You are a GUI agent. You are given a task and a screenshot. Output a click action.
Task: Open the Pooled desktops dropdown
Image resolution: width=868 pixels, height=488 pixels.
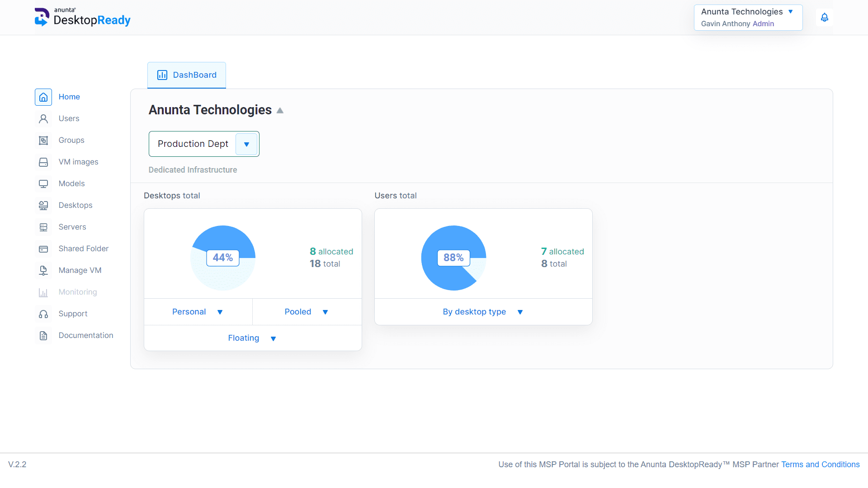click(x=307, y=312)
